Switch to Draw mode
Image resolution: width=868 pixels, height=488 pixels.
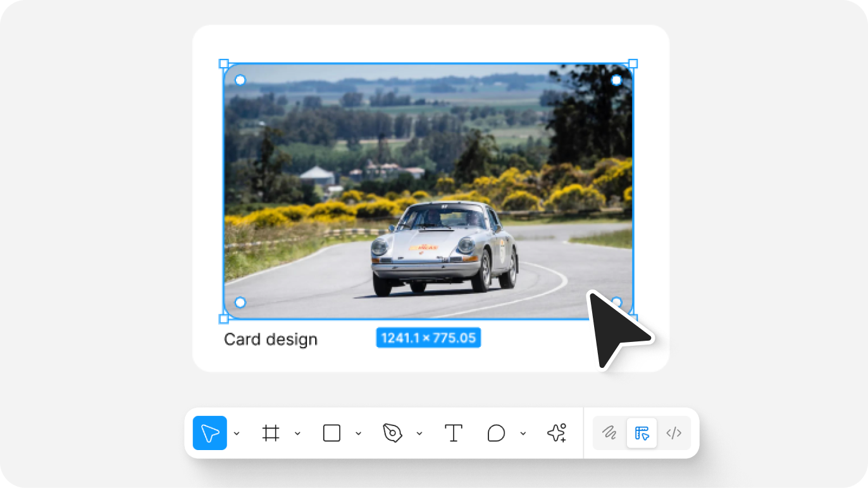point(609,433)
